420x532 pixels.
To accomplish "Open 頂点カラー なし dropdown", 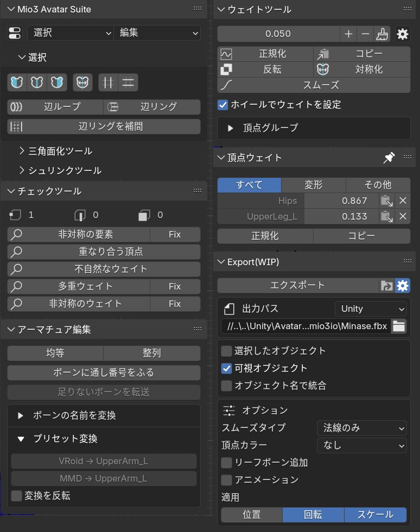I will point(361,445).
